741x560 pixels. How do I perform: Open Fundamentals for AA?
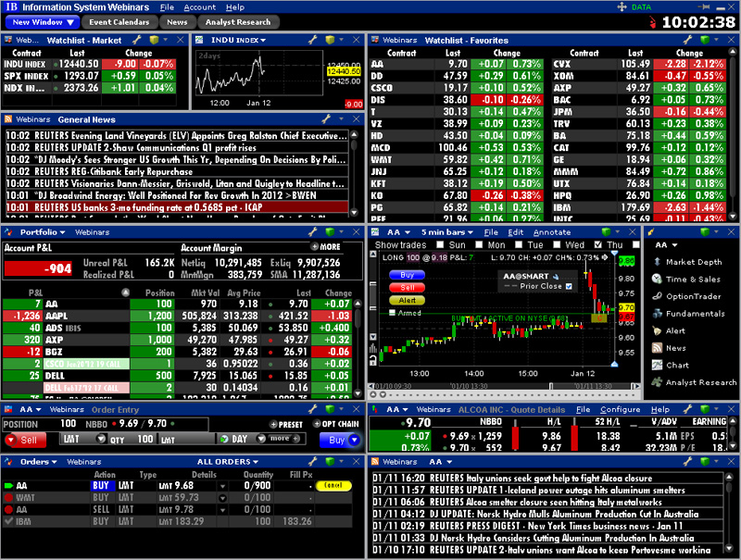coord(693,313)
